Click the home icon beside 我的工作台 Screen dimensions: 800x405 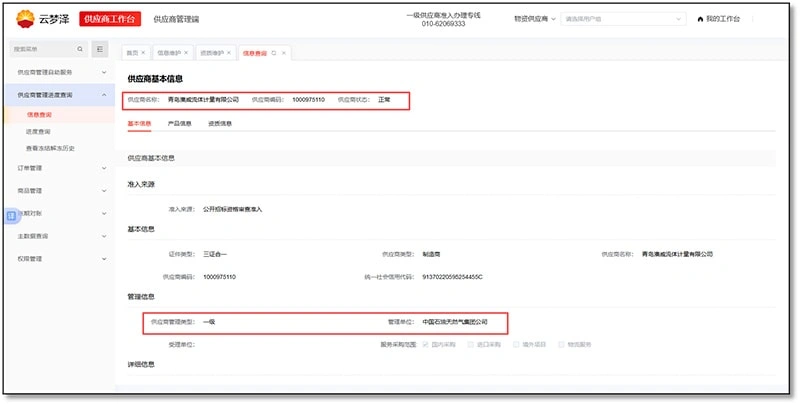pyautogui.click(x=700, y=19)
